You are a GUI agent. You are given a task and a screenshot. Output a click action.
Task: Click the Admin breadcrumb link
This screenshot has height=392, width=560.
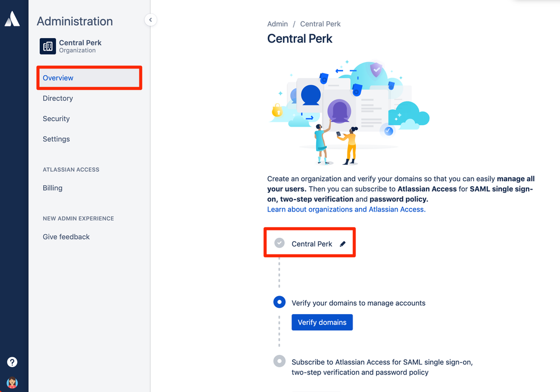pos(277,24)
